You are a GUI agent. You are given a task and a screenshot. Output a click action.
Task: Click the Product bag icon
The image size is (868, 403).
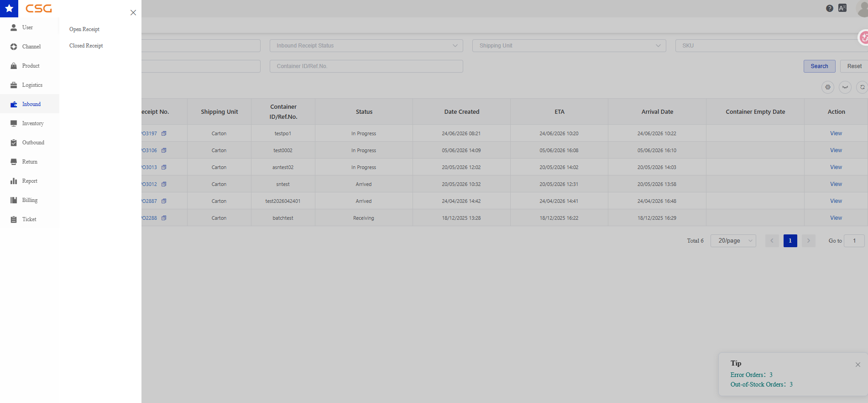(x=14, y=66)
